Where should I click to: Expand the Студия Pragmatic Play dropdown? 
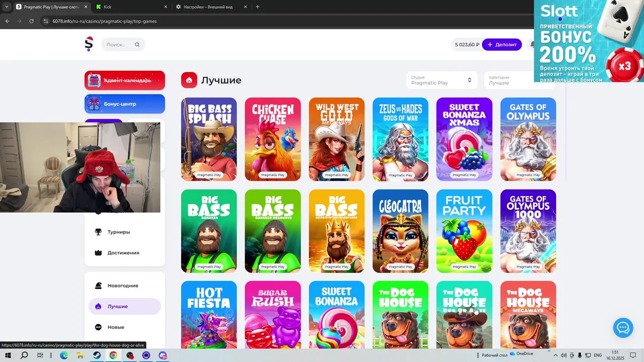coord(442,80)
